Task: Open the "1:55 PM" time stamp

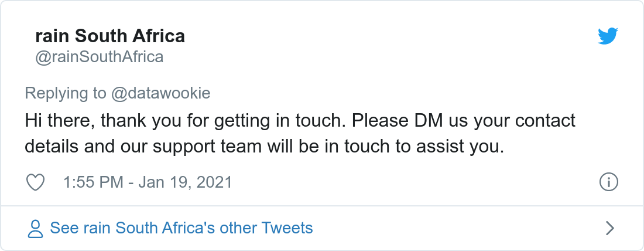Action: 93,182
